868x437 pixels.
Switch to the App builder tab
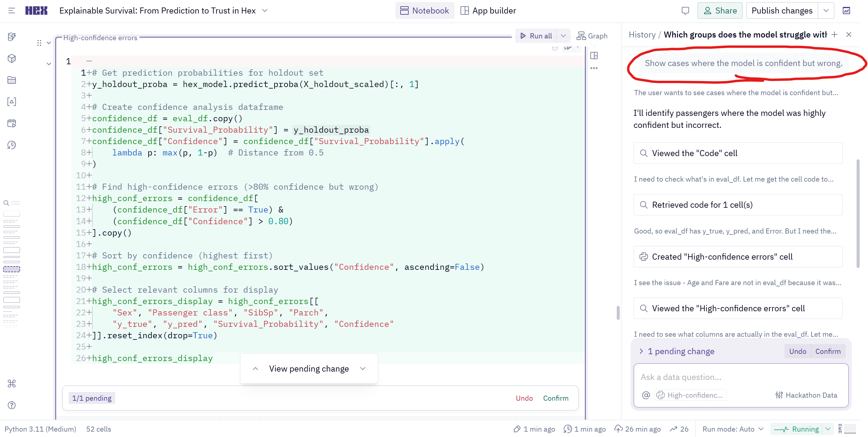click(x=488, y=11)
